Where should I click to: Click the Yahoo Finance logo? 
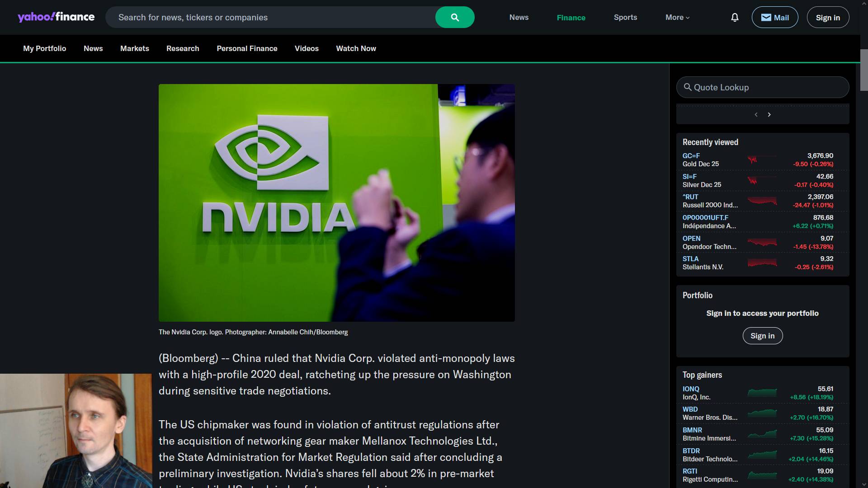tap(56, 17)
